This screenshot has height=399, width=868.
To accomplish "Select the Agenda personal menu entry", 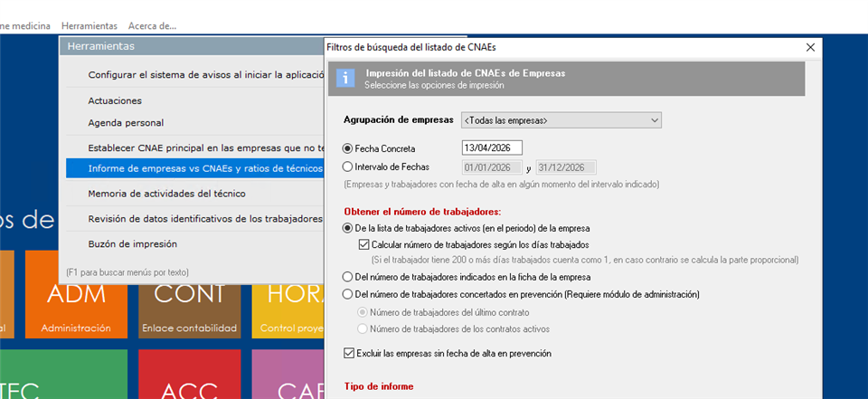I will click(126, 123).
